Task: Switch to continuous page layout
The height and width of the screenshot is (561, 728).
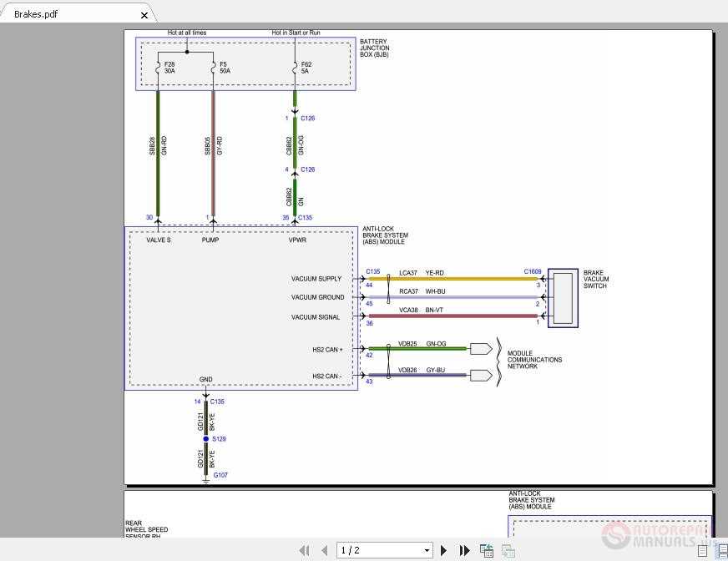Action: 722,551
